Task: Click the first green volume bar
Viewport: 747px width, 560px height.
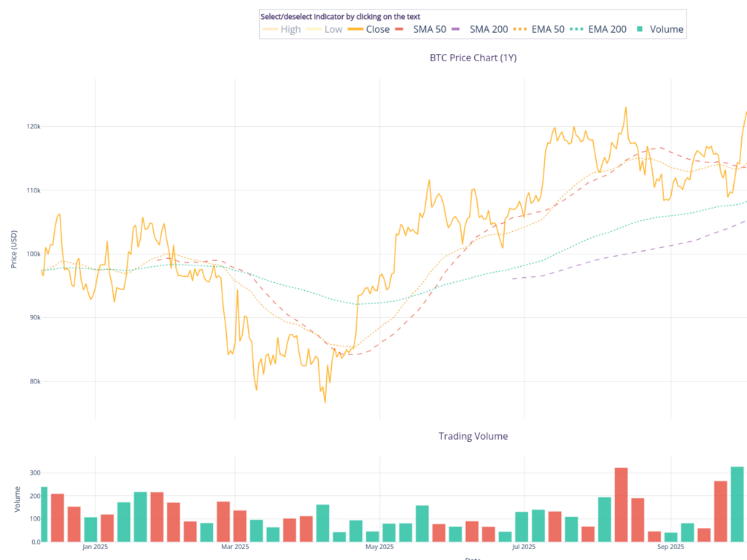Action: 44,515
